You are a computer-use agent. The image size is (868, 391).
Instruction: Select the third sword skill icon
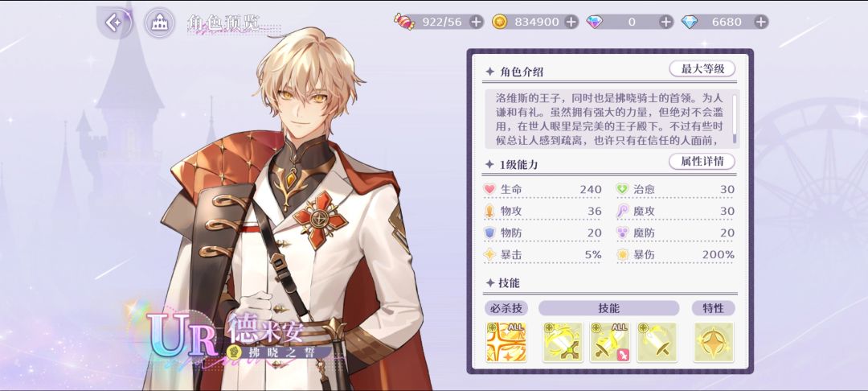[657, 342]
